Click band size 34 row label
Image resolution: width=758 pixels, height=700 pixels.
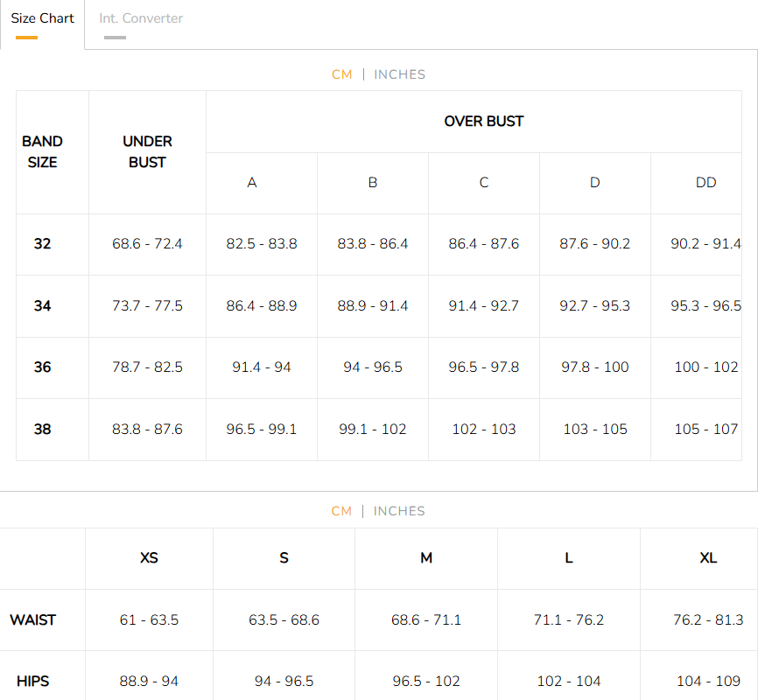(x=42, y=305)
